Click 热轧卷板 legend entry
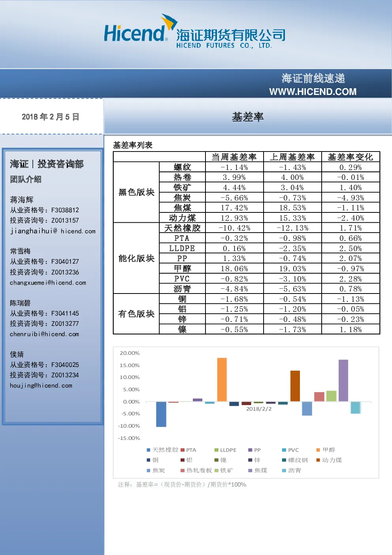392x555 pixels. 196,470
